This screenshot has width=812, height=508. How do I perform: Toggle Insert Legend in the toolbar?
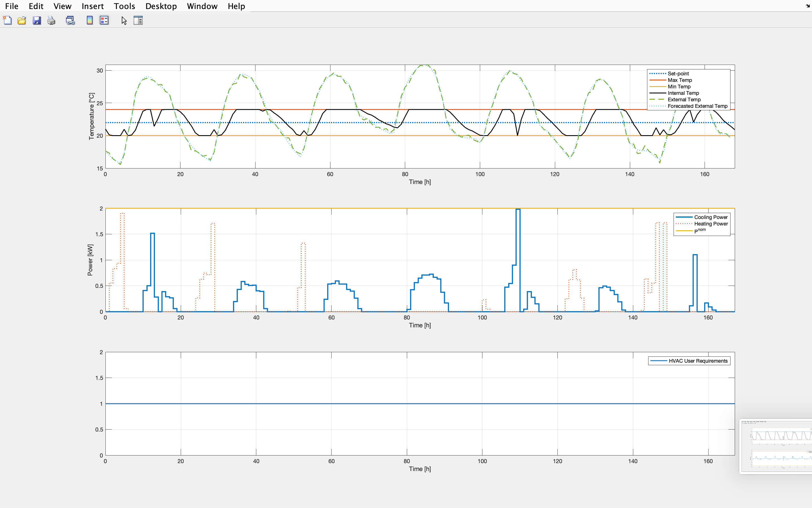[x=104, y=21]
